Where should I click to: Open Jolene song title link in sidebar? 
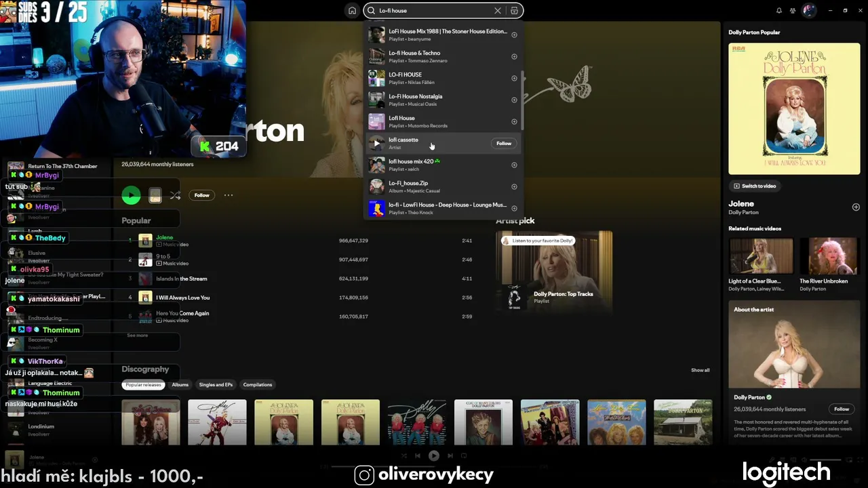coord(741,203)
